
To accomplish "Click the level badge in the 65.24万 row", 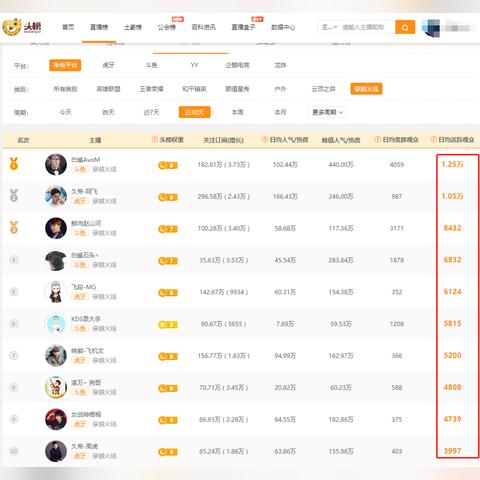I will [168, 452].
